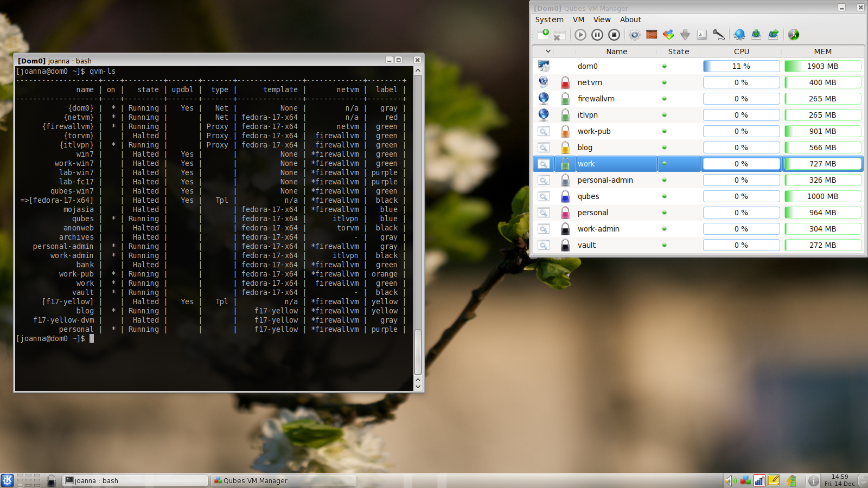The image size is (868, 488).
Task: Open the System menu in VM Manager
Action: pos(549,20)
